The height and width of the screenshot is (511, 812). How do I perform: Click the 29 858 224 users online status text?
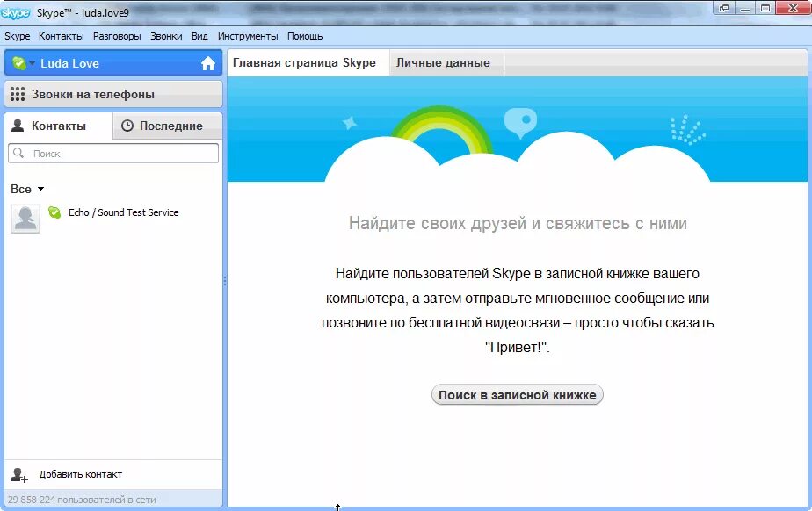click(x=82, y=500)
